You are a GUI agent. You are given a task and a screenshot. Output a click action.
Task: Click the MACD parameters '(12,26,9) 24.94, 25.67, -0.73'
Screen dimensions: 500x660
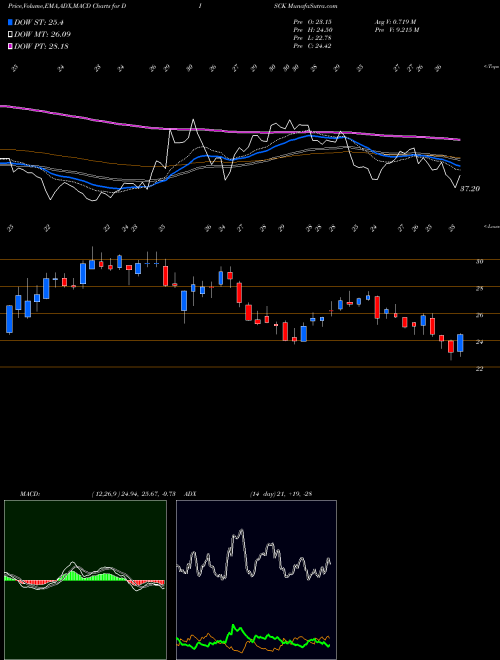click(136, 494)
